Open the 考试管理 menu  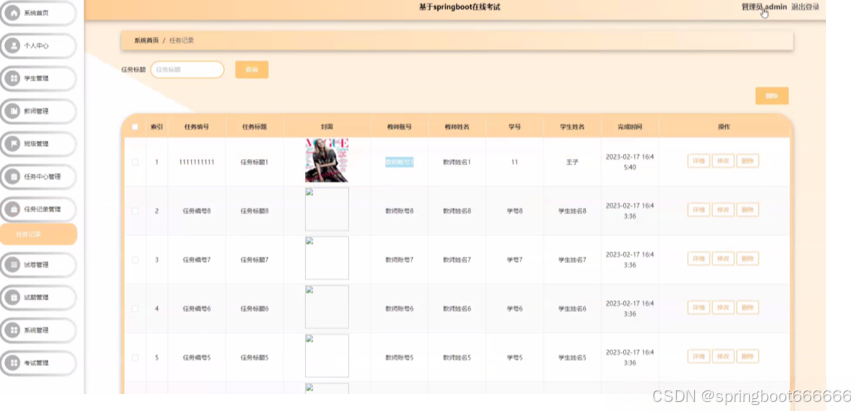tap(38, 363)
